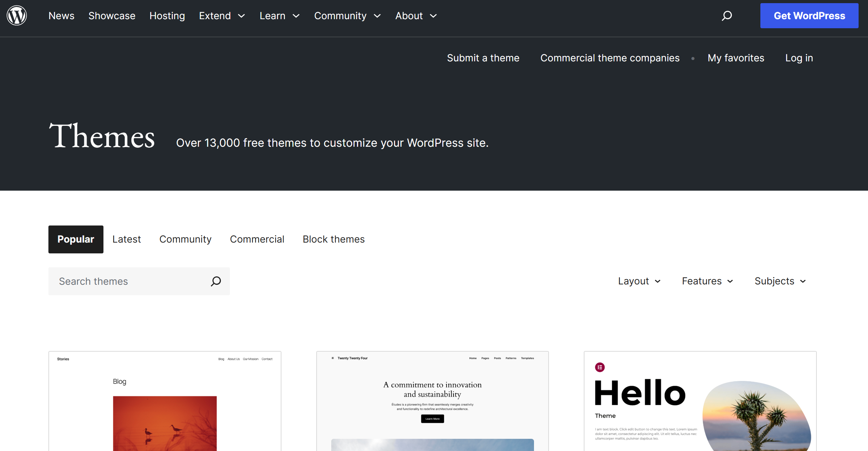Click the Elementor logo on Hello theme
The image size is (868, 451).
pyautogui.click(x=600, y=367)
